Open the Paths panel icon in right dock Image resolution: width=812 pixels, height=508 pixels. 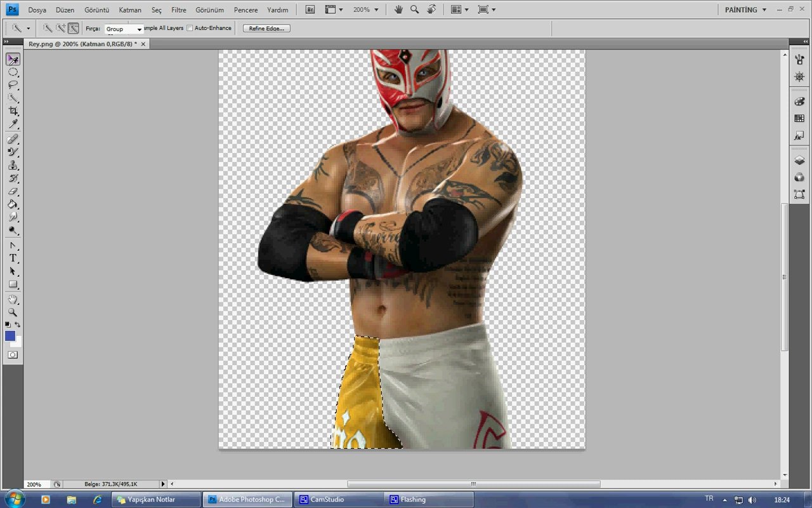coord(799,194)
